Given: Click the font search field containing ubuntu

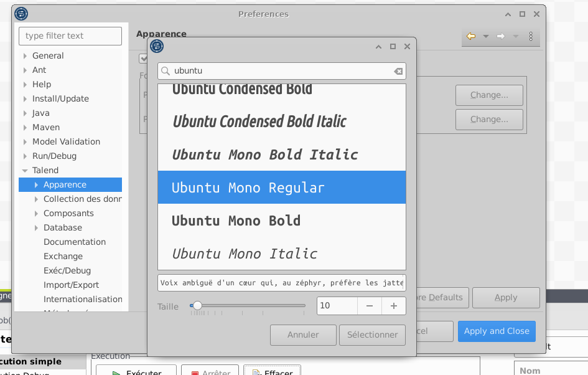Looking at the screenshot, I should [x=282, y=71].
